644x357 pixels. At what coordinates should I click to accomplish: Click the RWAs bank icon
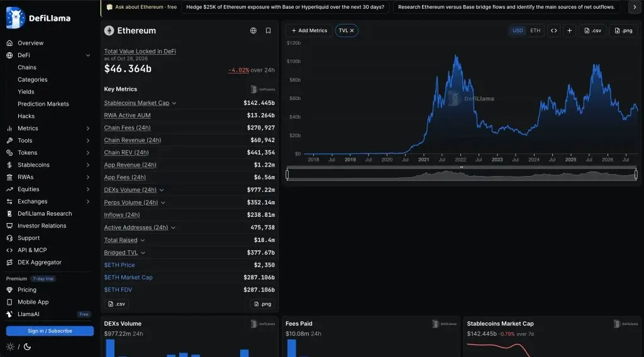(x=9, y=177)
